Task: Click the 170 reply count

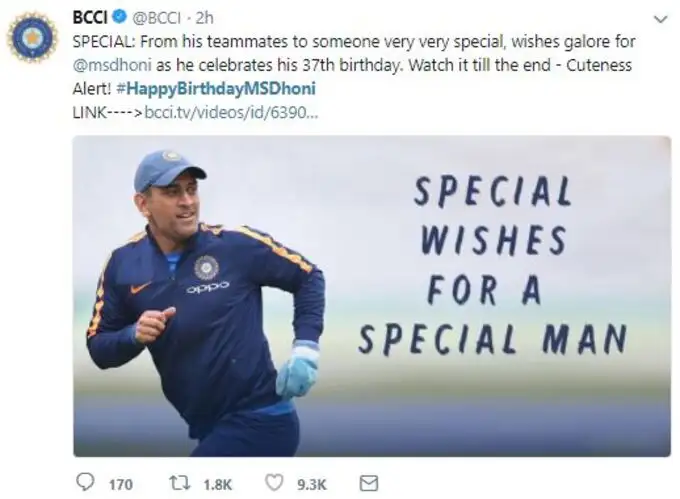Action: click(120, 484)
